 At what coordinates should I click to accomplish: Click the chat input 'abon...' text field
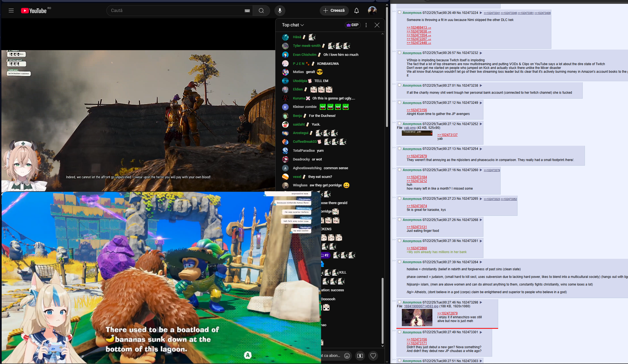[331, 356]
